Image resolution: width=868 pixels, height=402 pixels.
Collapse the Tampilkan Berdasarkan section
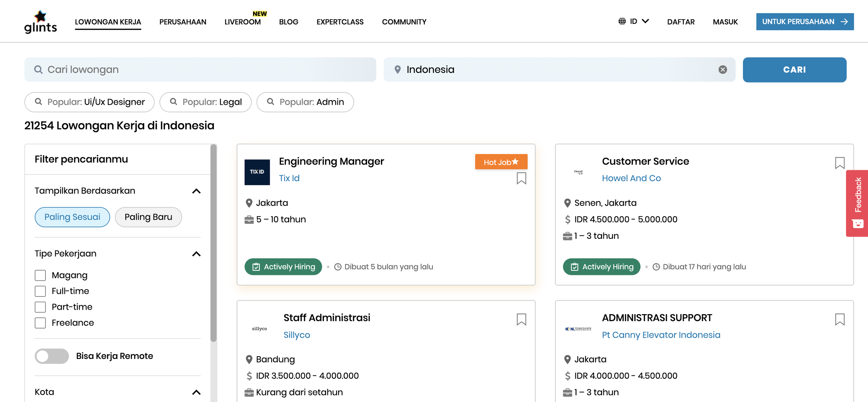pyautogui.click(x=196, y=191)
